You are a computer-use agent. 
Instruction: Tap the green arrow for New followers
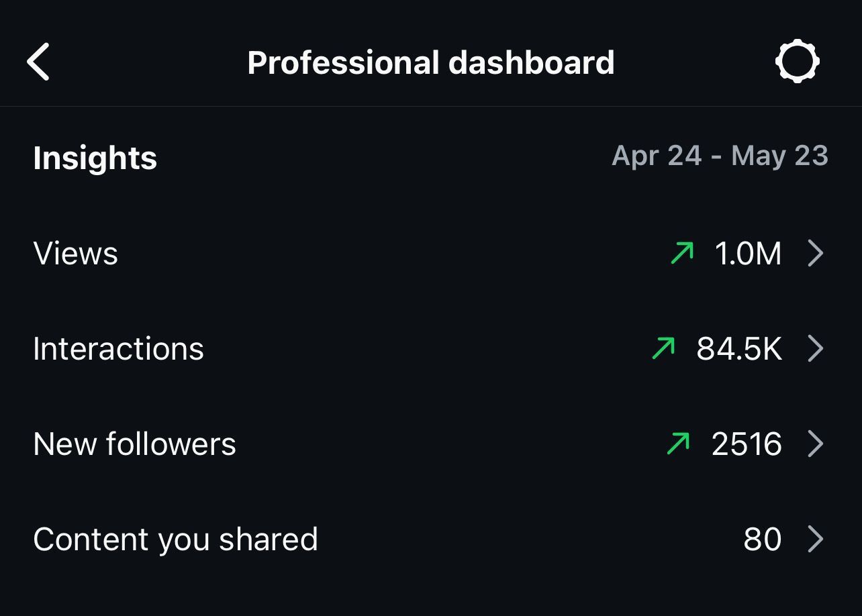coord(678,444)
